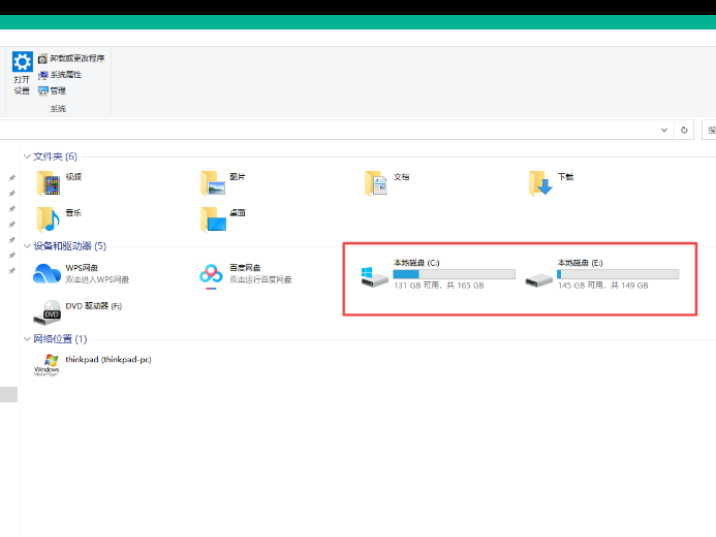The height and width of the screenshot is (537, 716).
Task: Click the 双击进入WPS网盘 caption
Action: coord(97,279)
